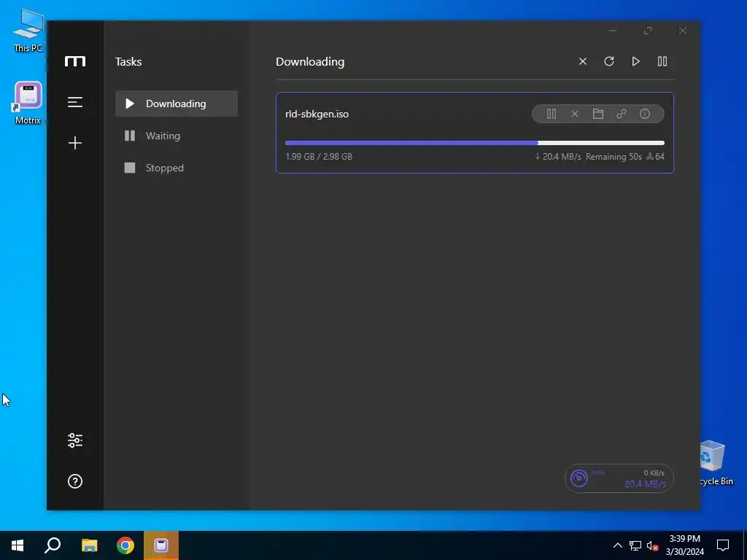Maximize the Motrix window
Viewport: 747px width, 560px height.
point(648,31)
